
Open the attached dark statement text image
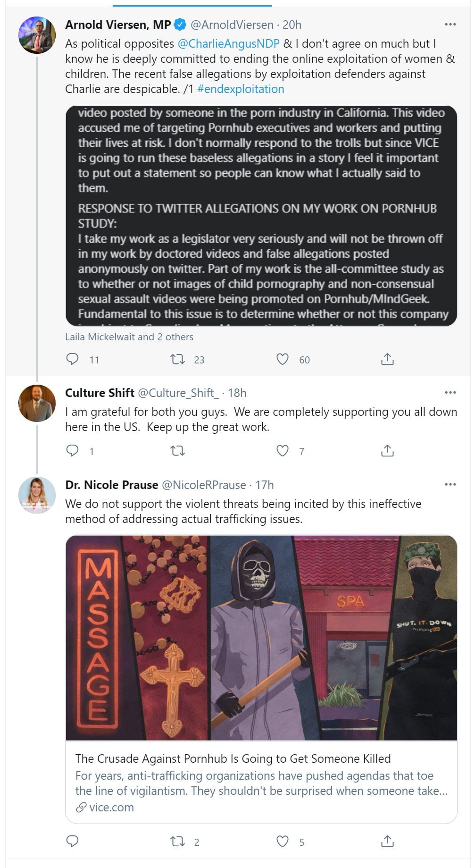coord(261,215)
